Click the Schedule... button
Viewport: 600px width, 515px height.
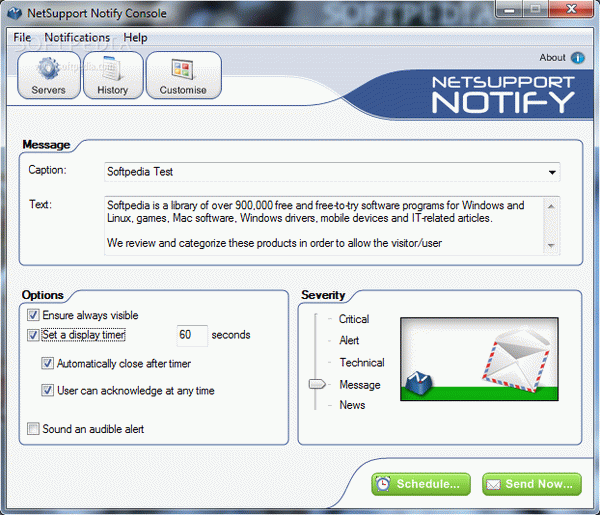[421, 484]
